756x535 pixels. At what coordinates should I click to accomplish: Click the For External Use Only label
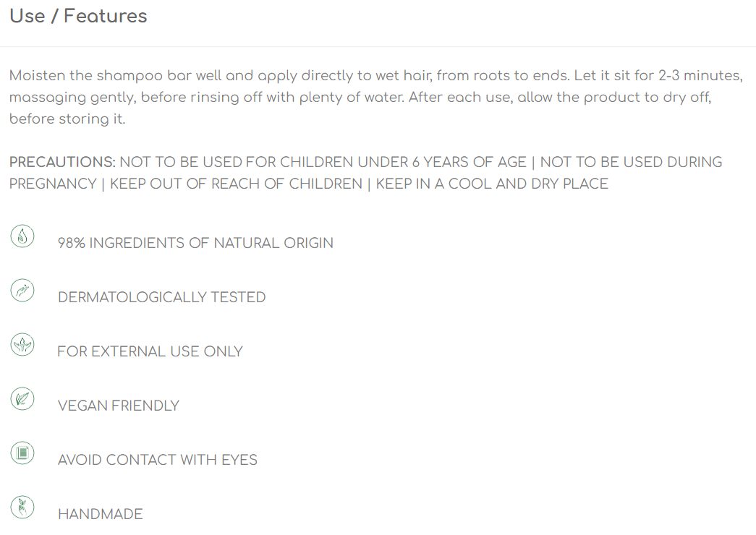pos(150,351)
